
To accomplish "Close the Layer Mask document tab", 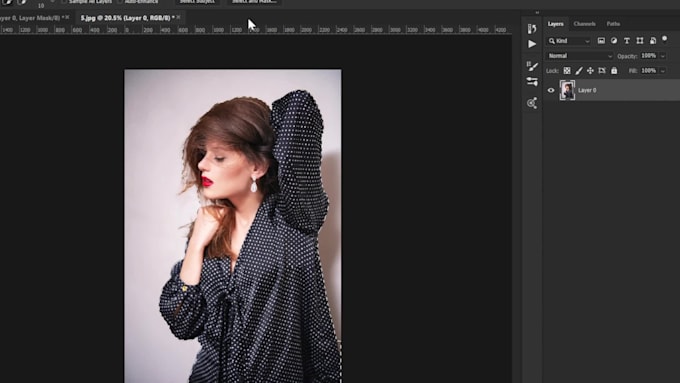I will [67, 17].
